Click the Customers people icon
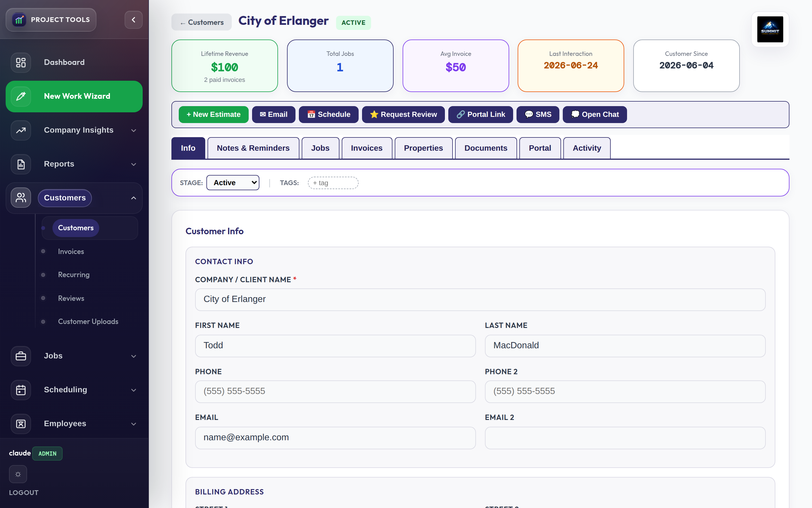The image size is (812, 508). tap(21, 198)
